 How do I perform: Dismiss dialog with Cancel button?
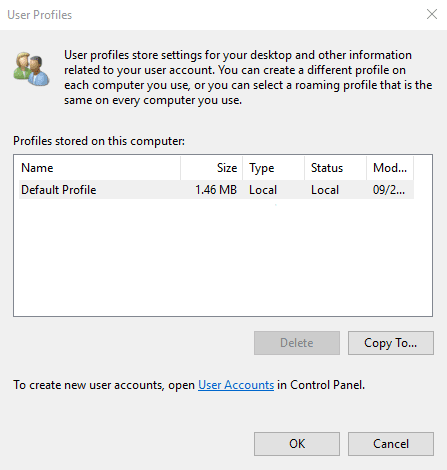click(x=391, y=444)
